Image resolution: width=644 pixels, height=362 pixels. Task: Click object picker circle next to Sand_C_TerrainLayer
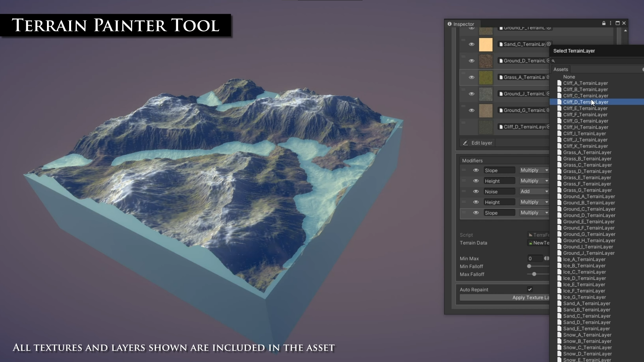[x=549, y=44]
